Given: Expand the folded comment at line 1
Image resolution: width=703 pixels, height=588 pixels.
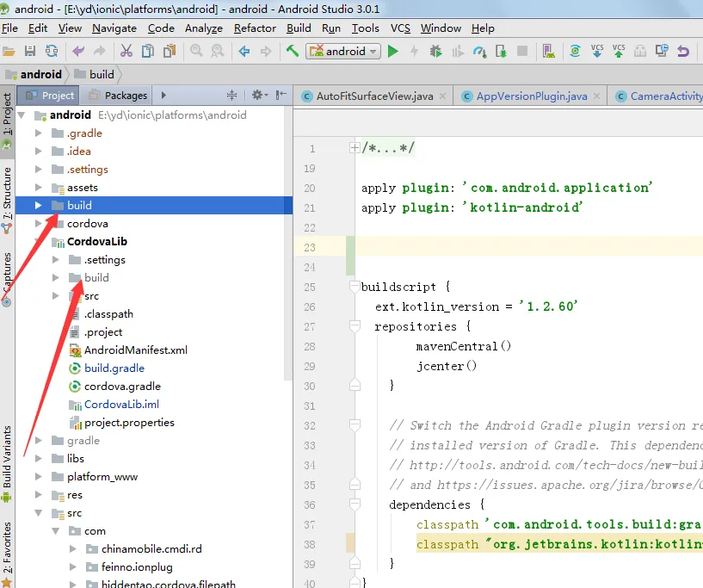Looking at the screenshot, I should 355,147.
